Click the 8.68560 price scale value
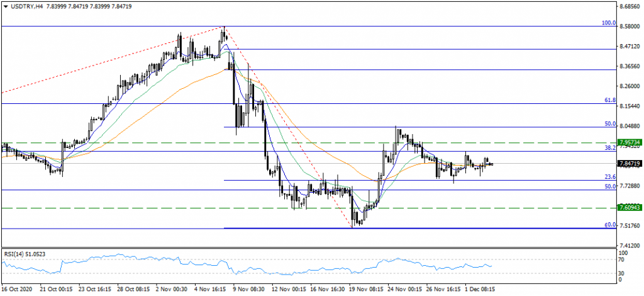Screen dimensions: 644x296 click(x=630, y=7)
